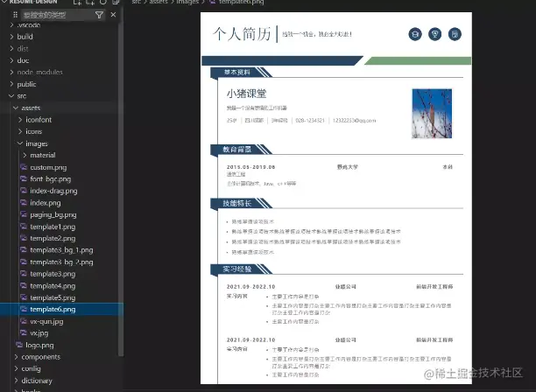Open template3.png file
536x392 pixels.
point(53,274)
